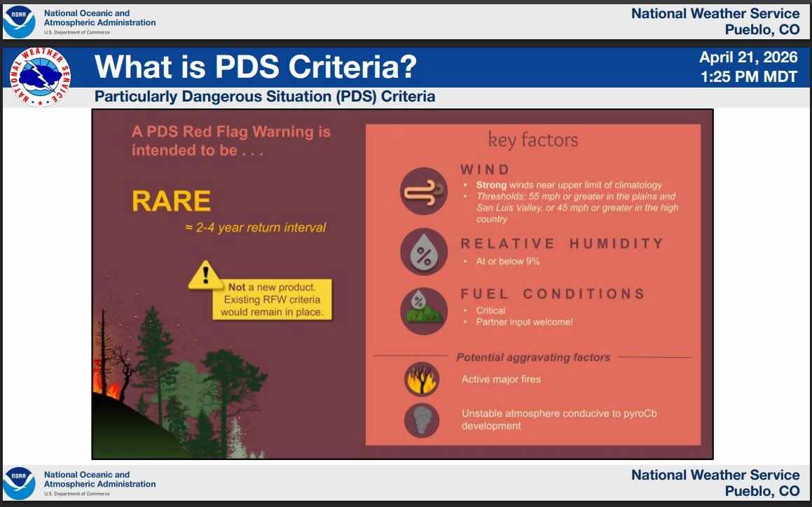This screenshot has width=812, height=507.
Task: Click the 'What is PDS Criteria?' title
Action: coord(256,67)
